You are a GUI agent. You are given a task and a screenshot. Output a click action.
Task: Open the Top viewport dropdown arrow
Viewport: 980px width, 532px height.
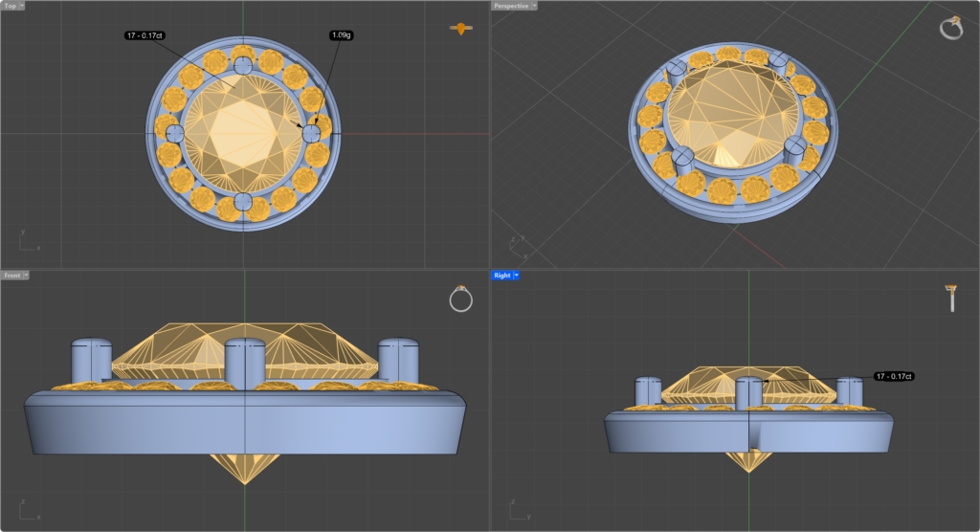click(x=22, y=6)
